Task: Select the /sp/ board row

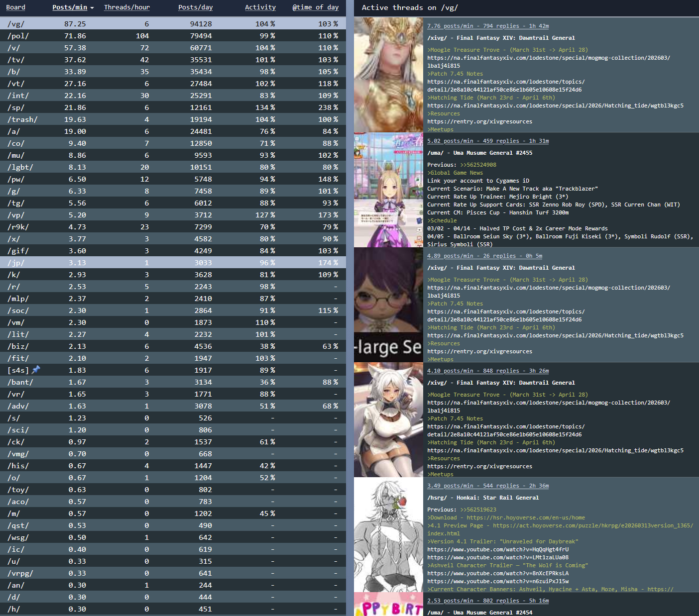Action: [173, 107]
